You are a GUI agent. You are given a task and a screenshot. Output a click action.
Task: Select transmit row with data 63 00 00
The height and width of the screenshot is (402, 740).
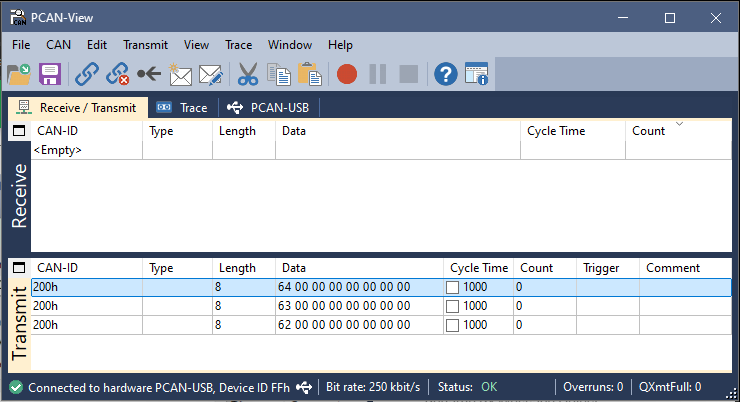coord(381,306)
